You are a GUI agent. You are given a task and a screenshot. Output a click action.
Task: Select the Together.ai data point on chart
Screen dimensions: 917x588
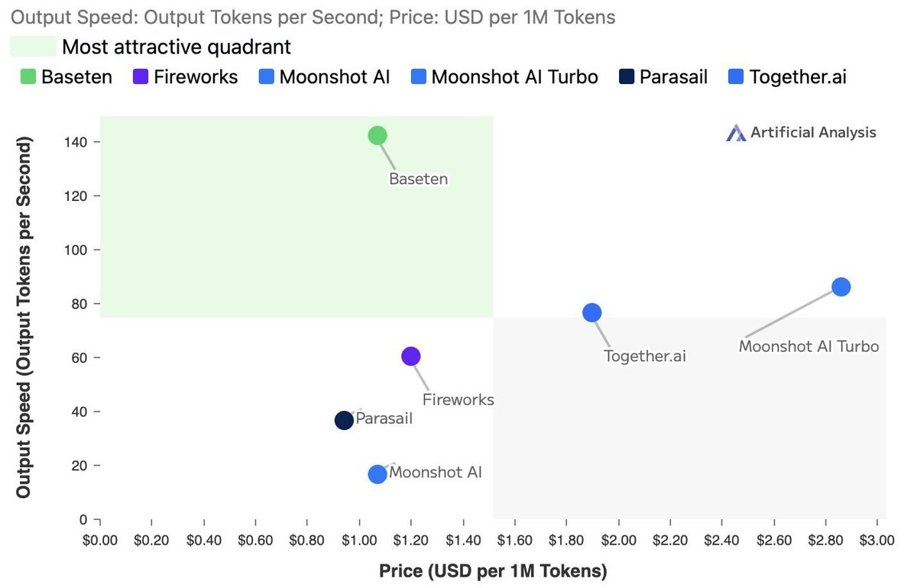pyautogui.click(x=592, y=312)
